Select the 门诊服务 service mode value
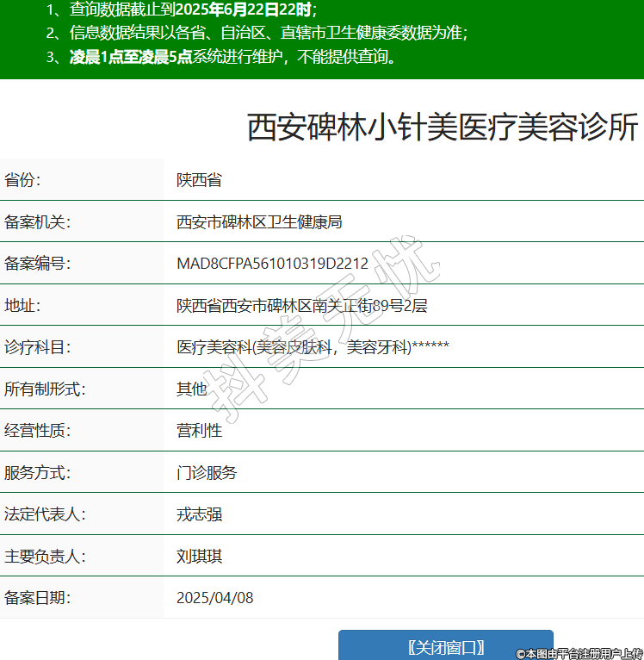The width and height of the screenshot is (644, 660). pyautogui.click(x=207, y=473)
